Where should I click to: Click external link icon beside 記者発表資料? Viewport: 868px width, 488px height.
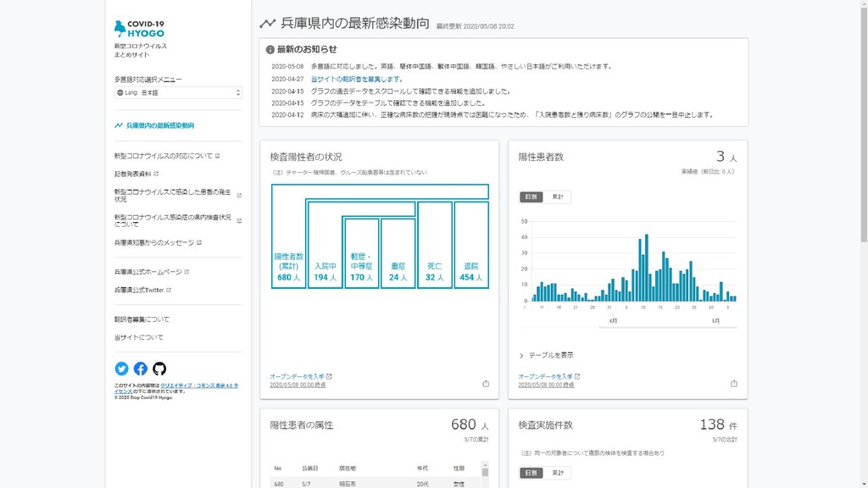156,174
